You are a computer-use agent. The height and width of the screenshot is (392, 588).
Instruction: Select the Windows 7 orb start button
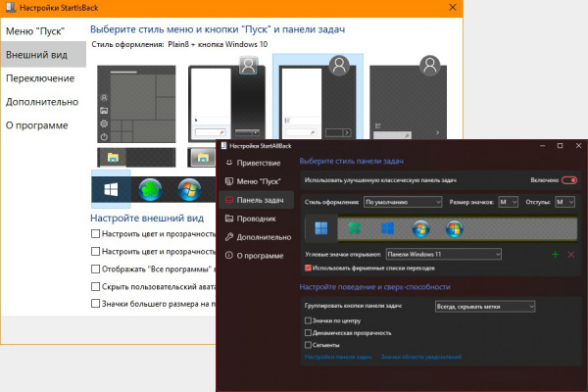point(420,228)
